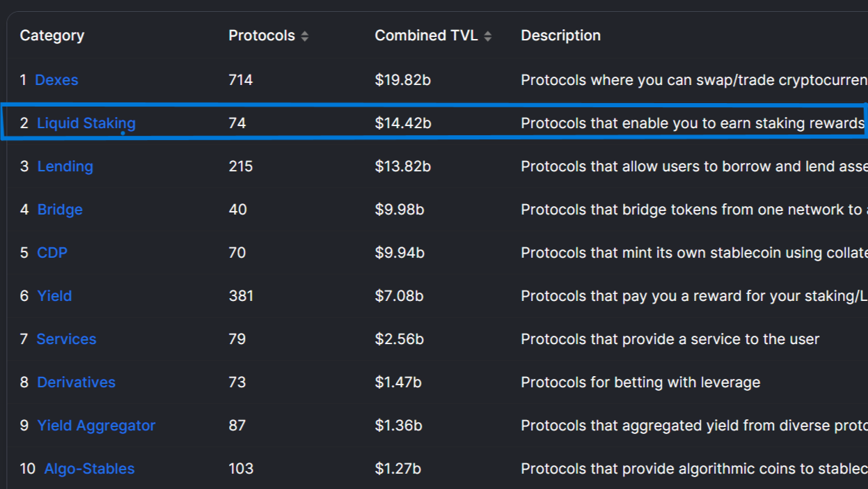Open the Yield category link
868x489 pixels.
tap(54, 296)
